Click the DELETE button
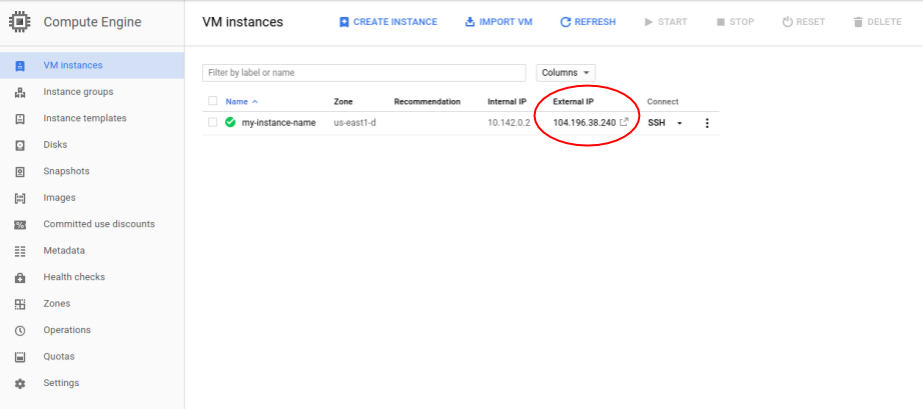The width and height of the screenshot is (923, 409). point(877,22)
